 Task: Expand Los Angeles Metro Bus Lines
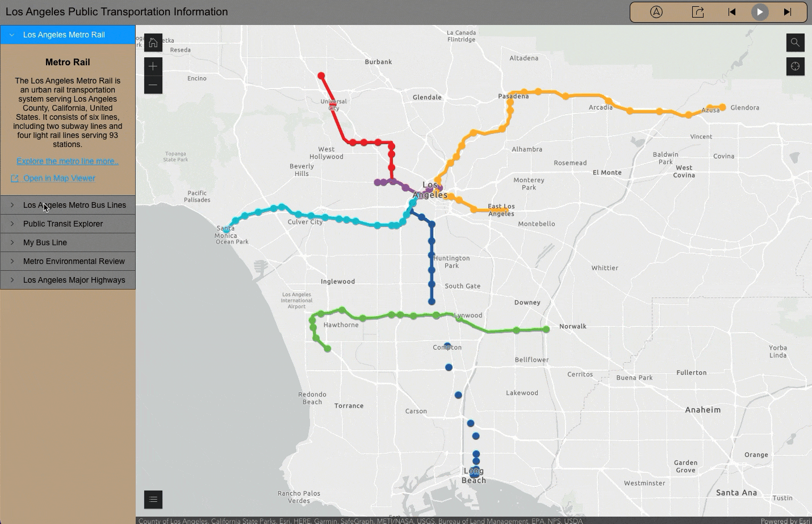(68, 205)
